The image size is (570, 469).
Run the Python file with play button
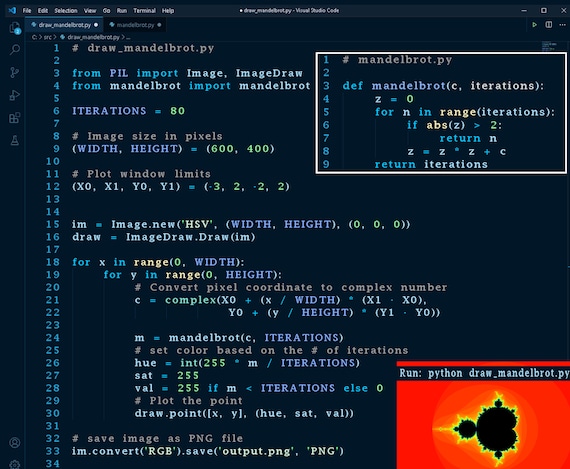click(534, 25)
